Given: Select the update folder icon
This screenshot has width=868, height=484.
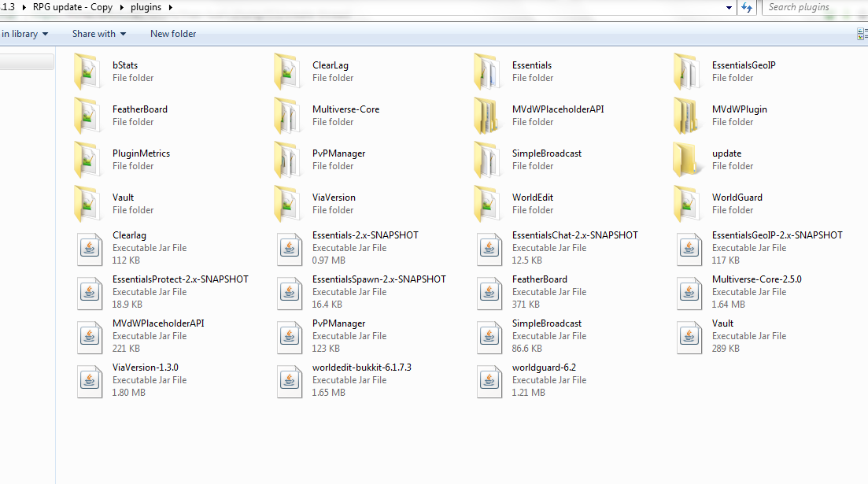Looking at the screenshot, I should (x=687, y=160).
